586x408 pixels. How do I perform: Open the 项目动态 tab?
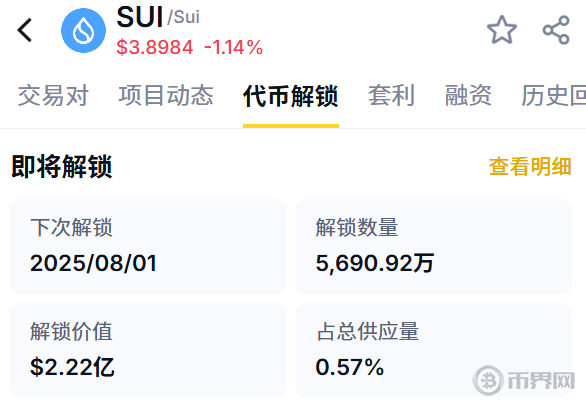click(166, 95)
